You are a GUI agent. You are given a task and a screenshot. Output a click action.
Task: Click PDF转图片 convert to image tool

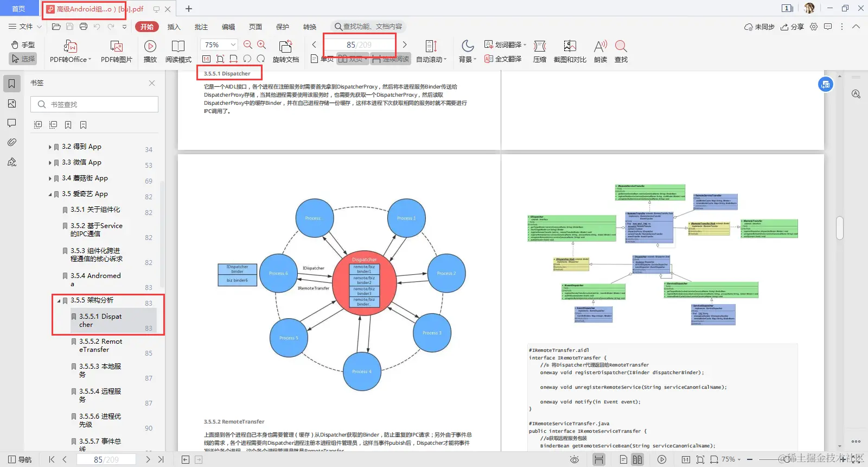[x=116, y=52]
